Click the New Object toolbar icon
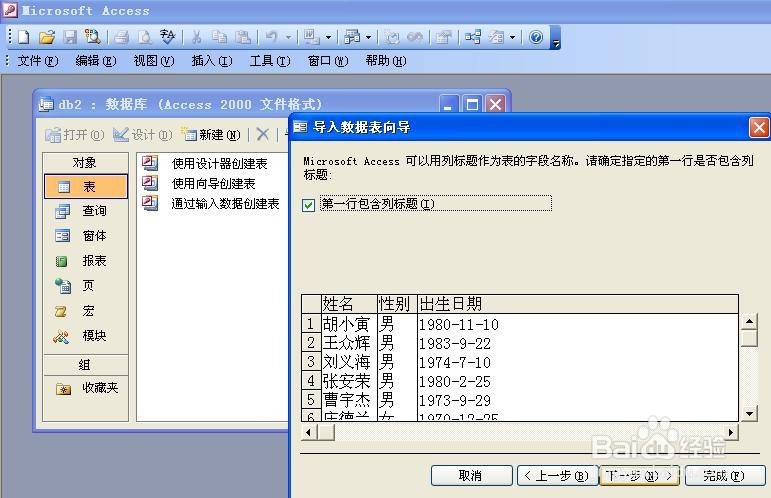This screenshot has width=771, height=498. tap(497, 37)
